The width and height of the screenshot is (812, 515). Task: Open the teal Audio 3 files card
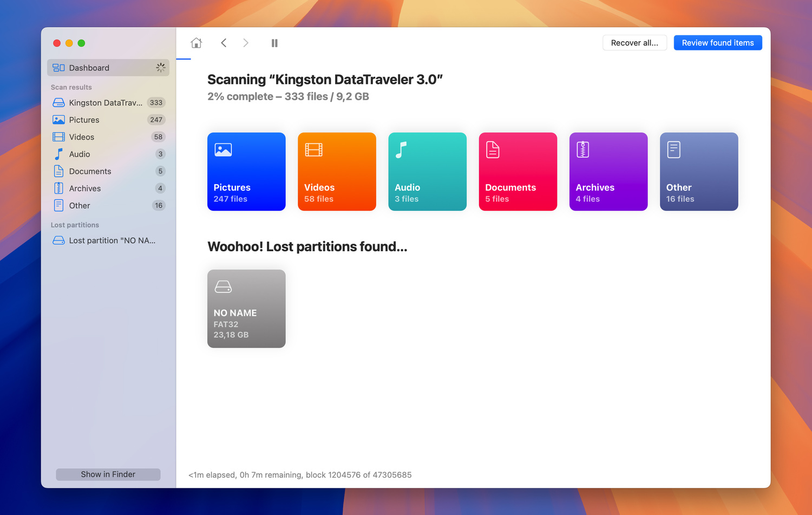(427, 172)
